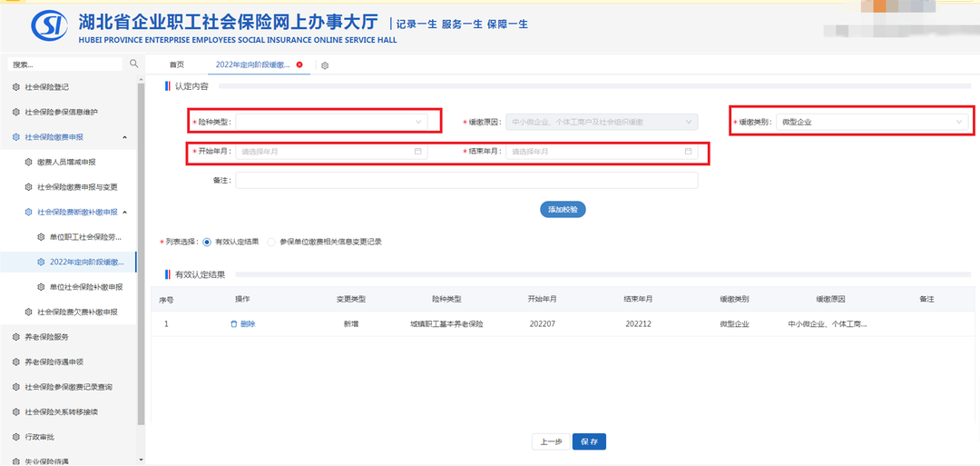Open the 缓缴类别 dropdown showing 微型企业
This screenshot has width=980, height=466.
point(871,121)
